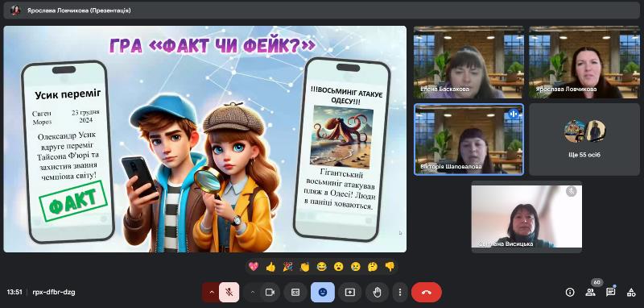Send the heart emoji reaction
The height and width of the screenshot is (308, 644).
click(254, 267)
